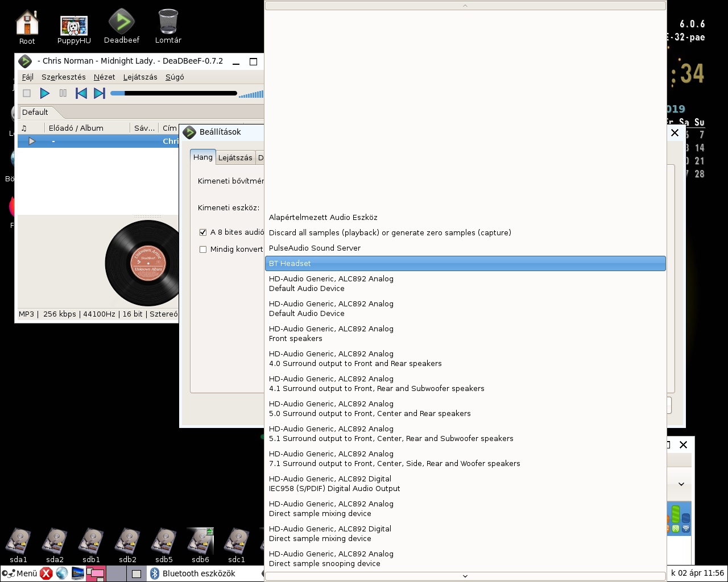This screenshot has height=582, width=728.
Task: Open the Lejátszás menu in menubar
Action: click(x=140, y=77)
